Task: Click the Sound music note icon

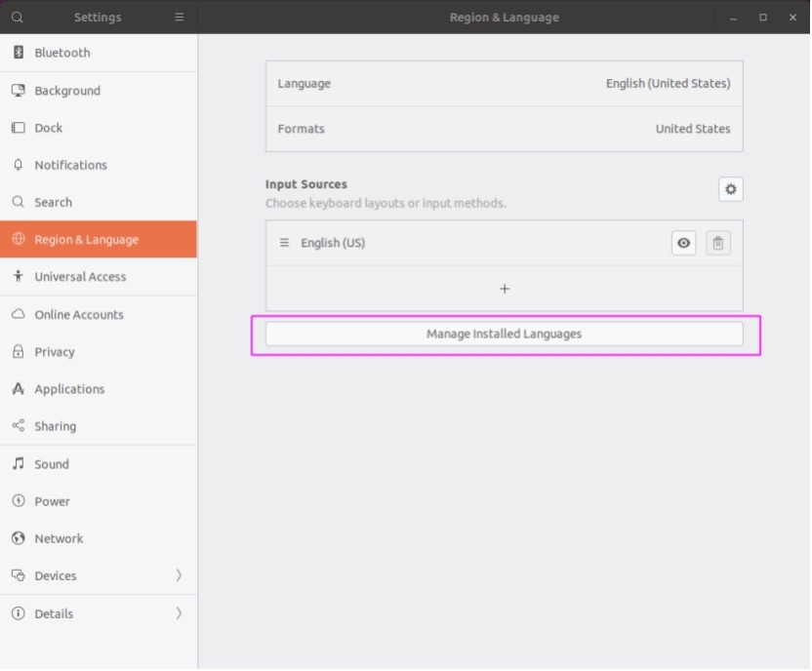Action: [x=19, y=464]
